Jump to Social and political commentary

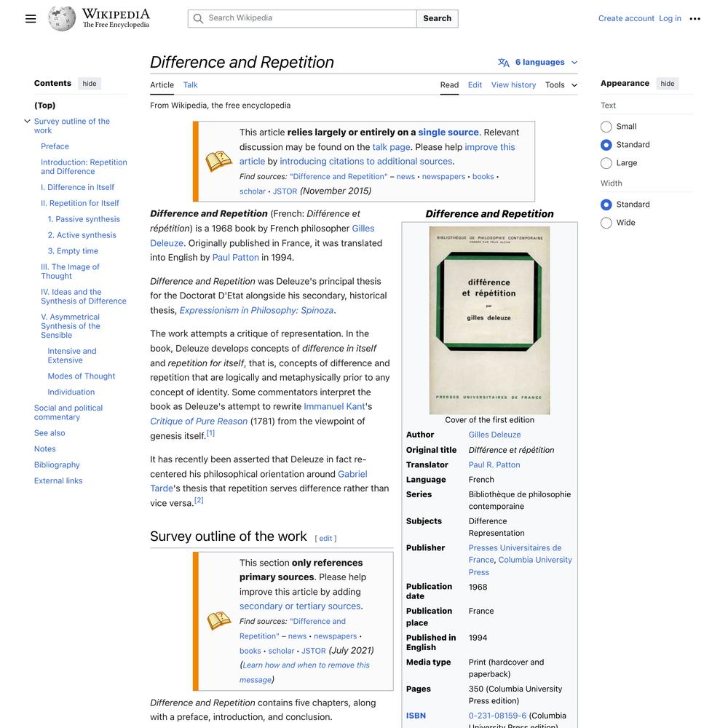[x=68, y=413]
